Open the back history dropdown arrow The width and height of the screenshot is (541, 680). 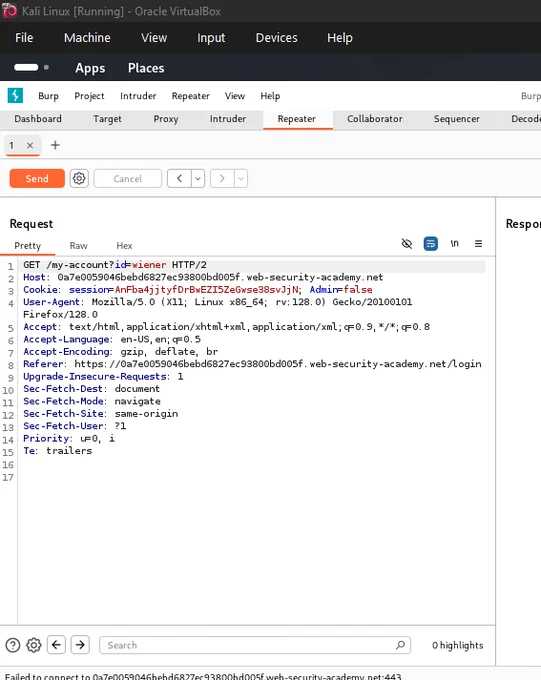(198, 178)
